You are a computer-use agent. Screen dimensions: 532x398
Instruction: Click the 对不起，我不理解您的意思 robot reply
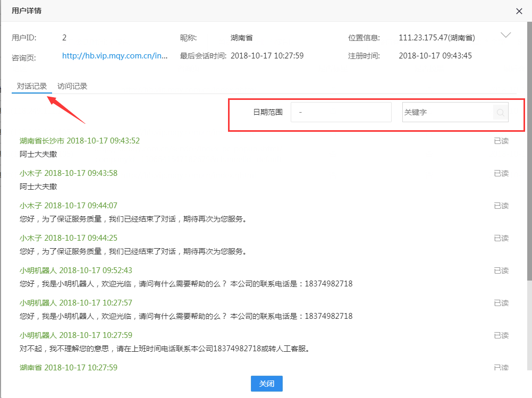[x=165, y=349]
